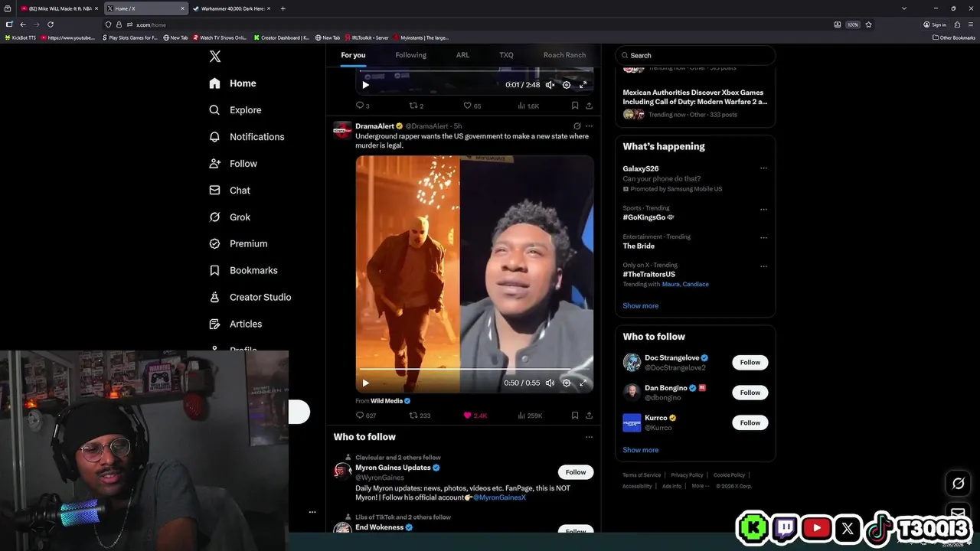Open more options for GalaxyS26 trend
Viewport: 980px width, 551px height.
point(763,168)
